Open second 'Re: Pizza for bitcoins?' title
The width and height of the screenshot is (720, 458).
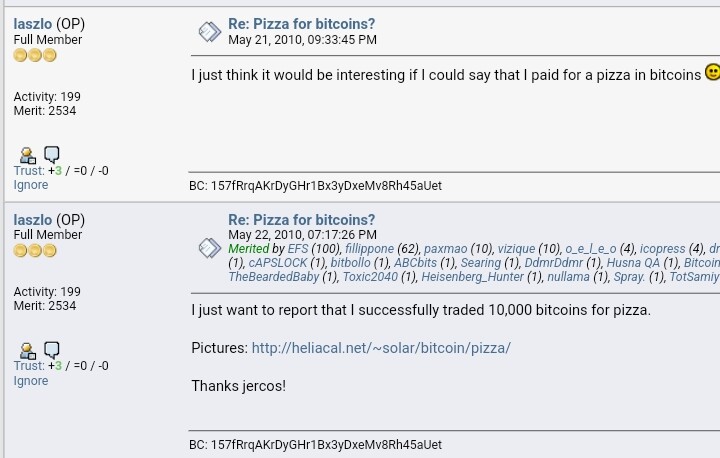coord(302,220)
